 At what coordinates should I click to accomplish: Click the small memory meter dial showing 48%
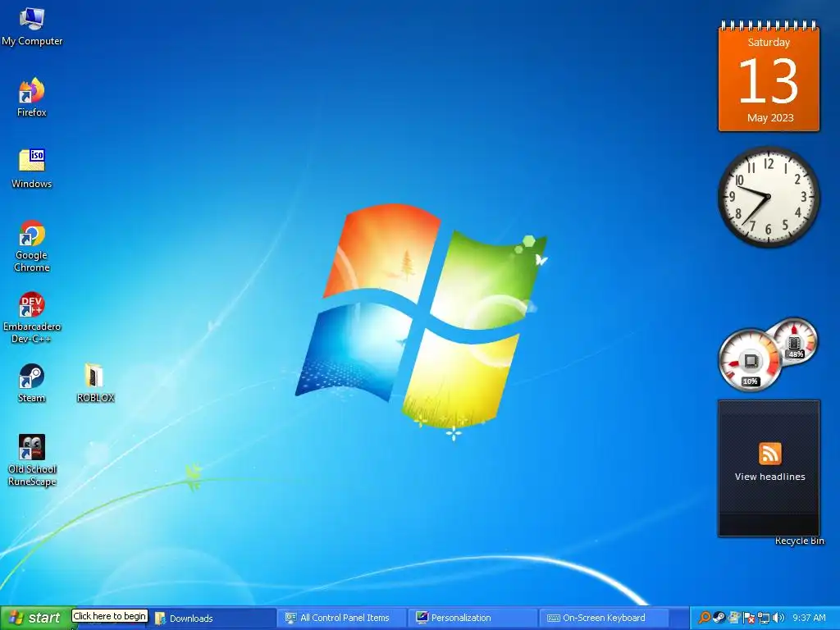click(795, 340)
